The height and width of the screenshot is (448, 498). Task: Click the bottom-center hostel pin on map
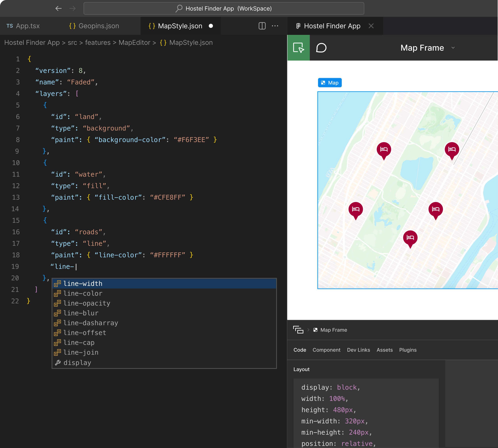(x=410, y=238)
